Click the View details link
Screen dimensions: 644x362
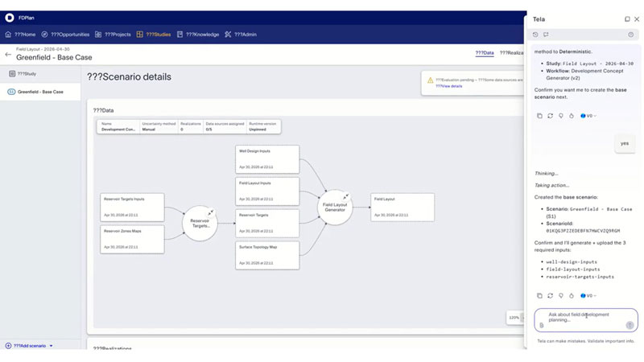449,86
